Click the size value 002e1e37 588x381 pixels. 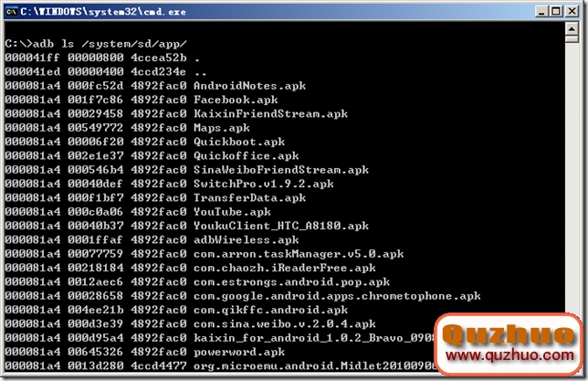96,155
